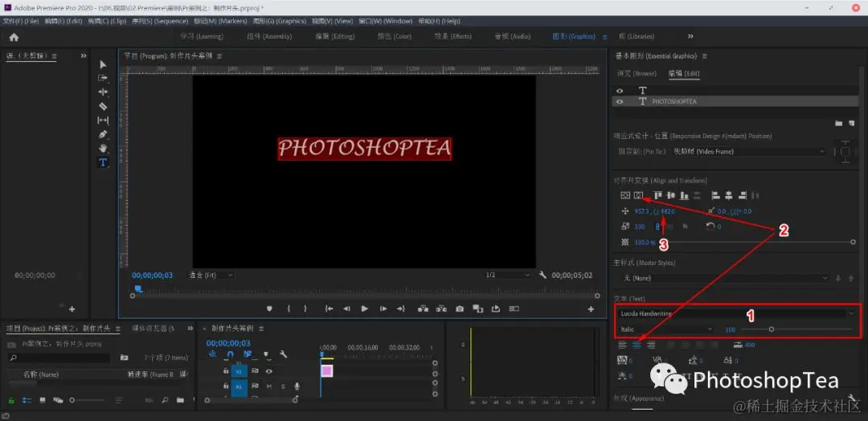868x421 pixels.
Task: Toggle V1 track lock
Action: point(226,370)
